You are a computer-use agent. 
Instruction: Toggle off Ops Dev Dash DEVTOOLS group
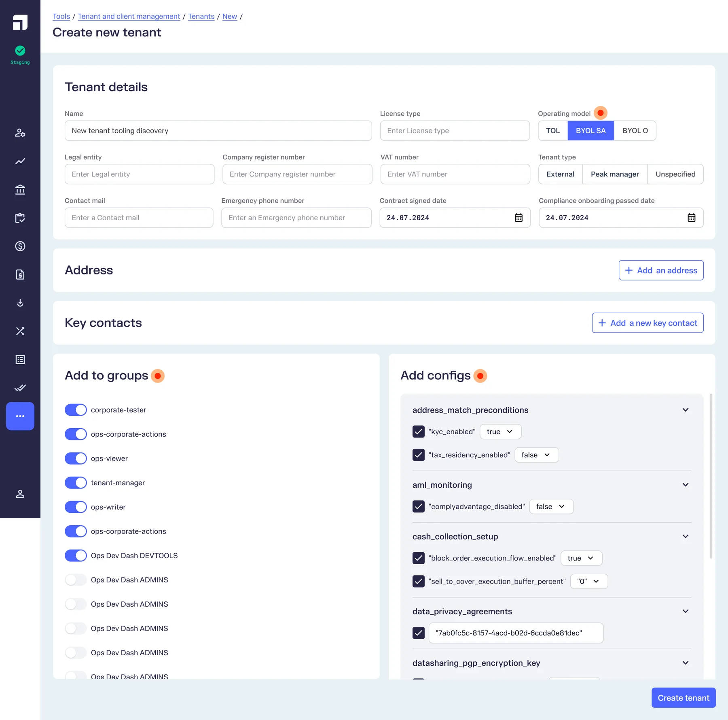(76, 555)
